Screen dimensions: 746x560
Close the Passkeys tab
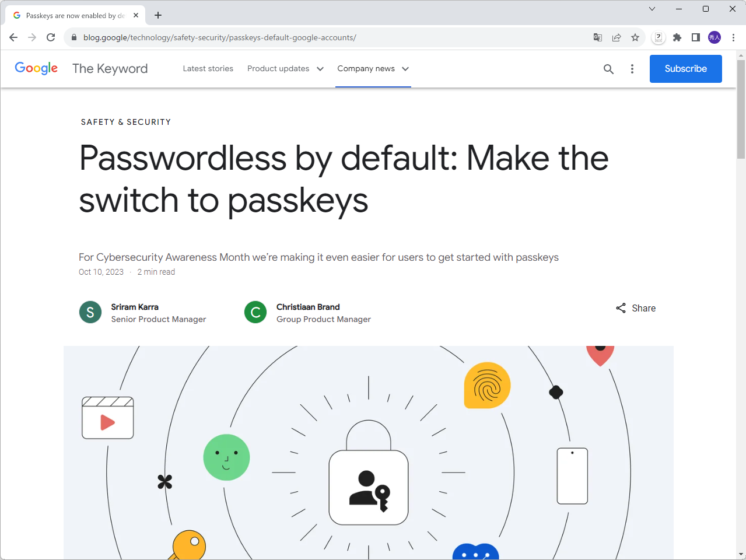click(136, 15)
